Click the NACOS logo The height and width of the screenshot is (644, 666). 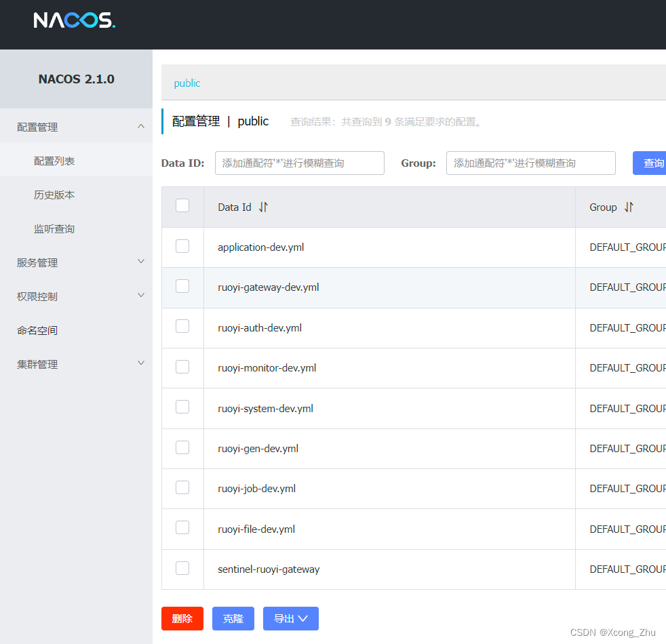[x=75, y=20]
